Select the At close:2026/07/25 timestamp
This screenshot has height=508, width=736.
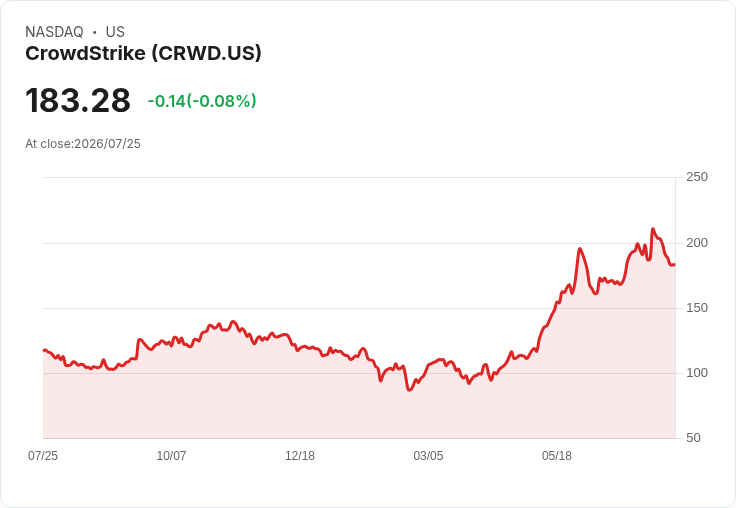(x=83, y=144)
